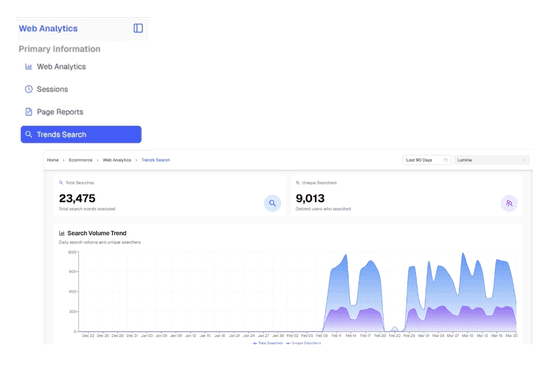Click the small bump in chart near Feb 23

click(x=395, y=329)
